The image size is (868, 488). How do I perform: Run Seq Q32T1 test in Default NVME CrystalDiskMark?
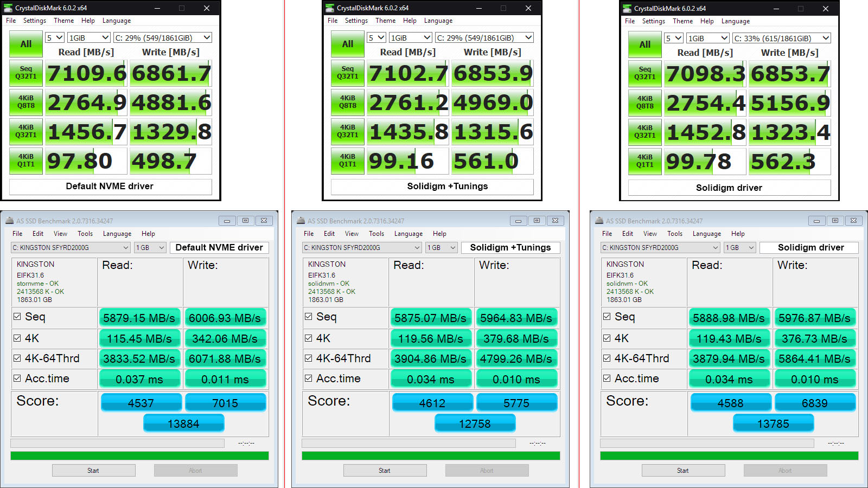coord(26,73)
